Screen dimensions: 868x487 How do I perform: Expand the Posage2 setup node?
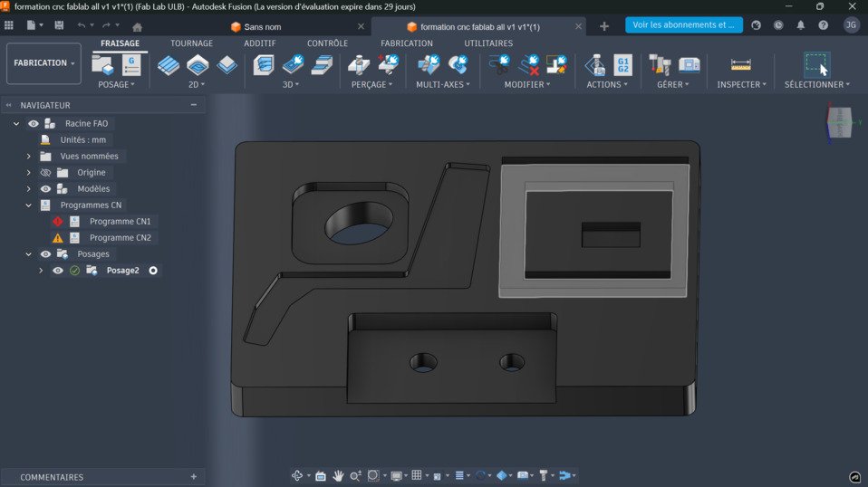[41, 271]
